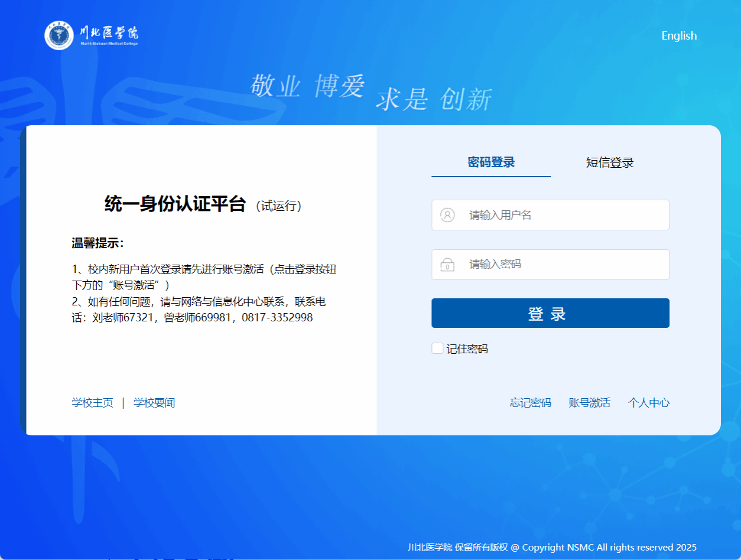Click the user avatar icon in username field

pos(447,215)
